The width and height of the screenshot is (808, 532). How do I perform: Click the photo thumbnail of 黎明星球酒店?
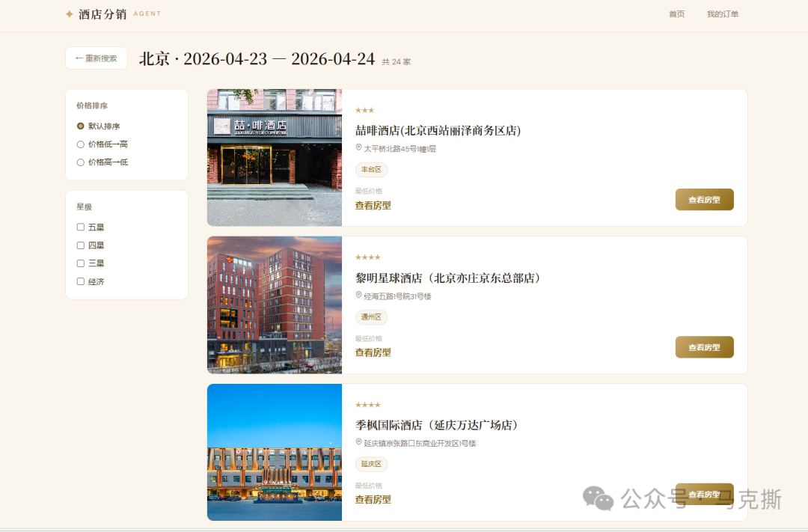(x=274, y=305)
